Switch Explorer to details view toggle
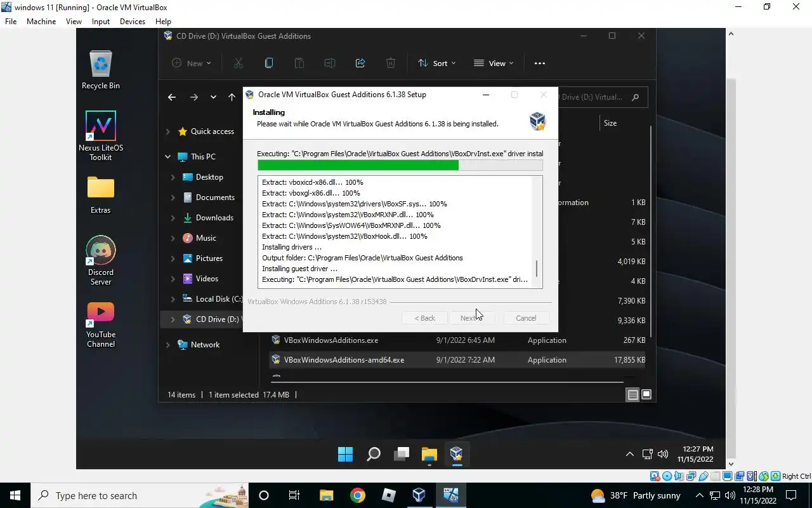Image resolution: width=812 pixels, height=508 pixels. (x=632, y=395)
